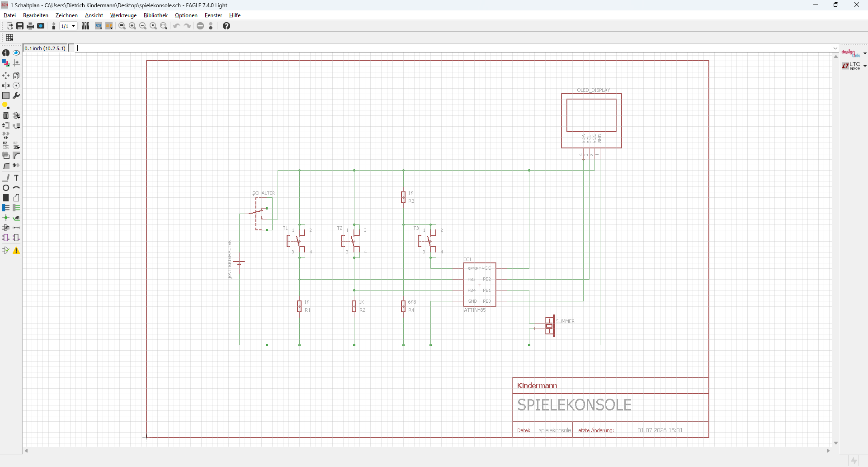Viewport: 868px width, 467px height.
Task: Open the Bearbeiten menu
Action: click(x=36, y=15)
